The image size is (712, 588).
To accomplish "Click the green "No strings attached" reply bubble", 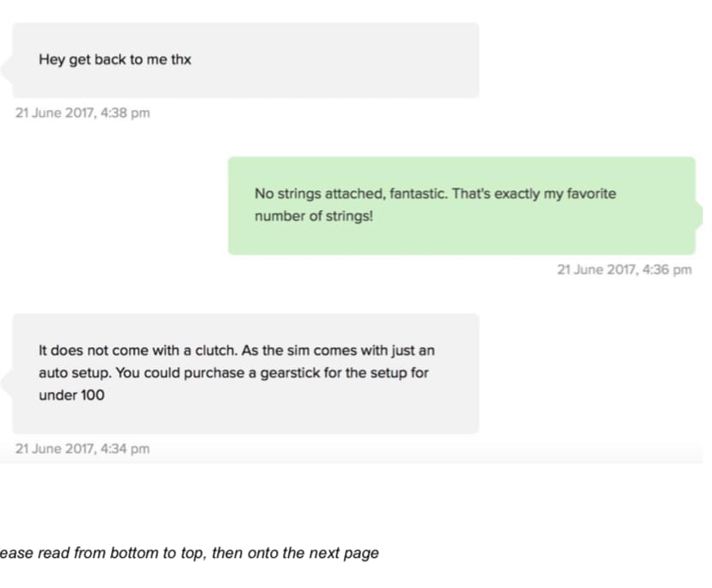I will 461,205.
